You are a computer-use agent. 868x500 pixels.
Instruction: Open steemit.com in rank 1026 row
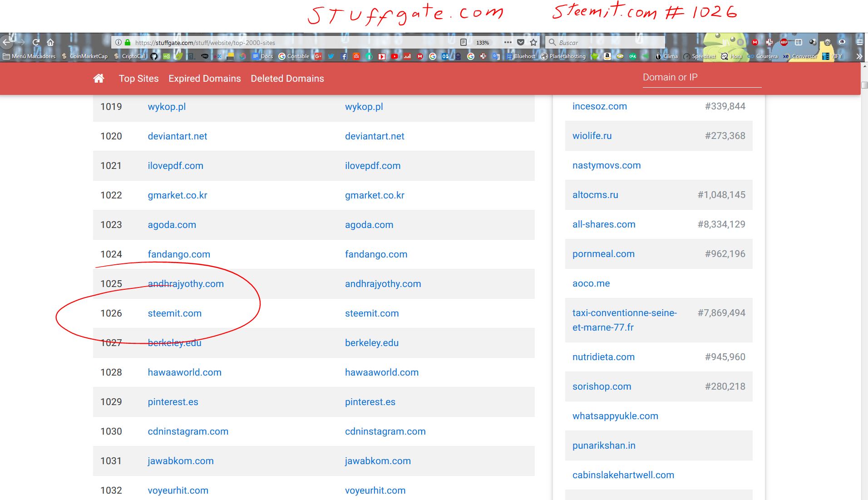[175, 313]
